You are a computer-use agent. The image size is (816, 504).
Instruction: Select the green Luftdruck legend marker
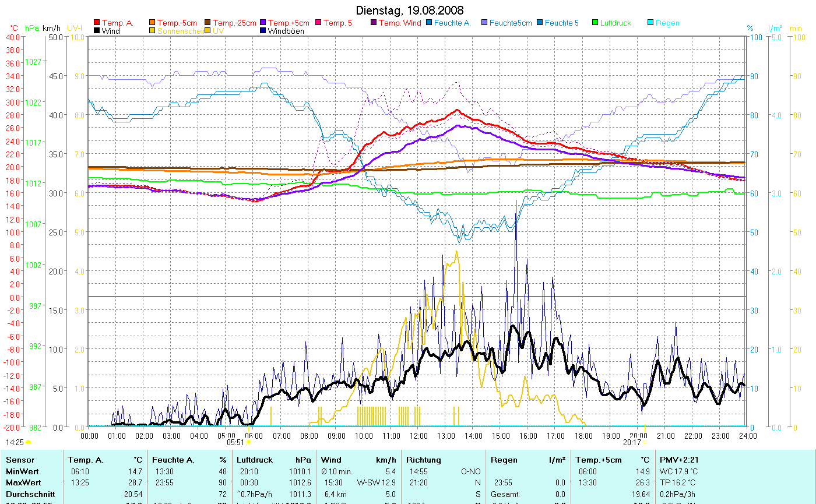[x=595, y=23]
